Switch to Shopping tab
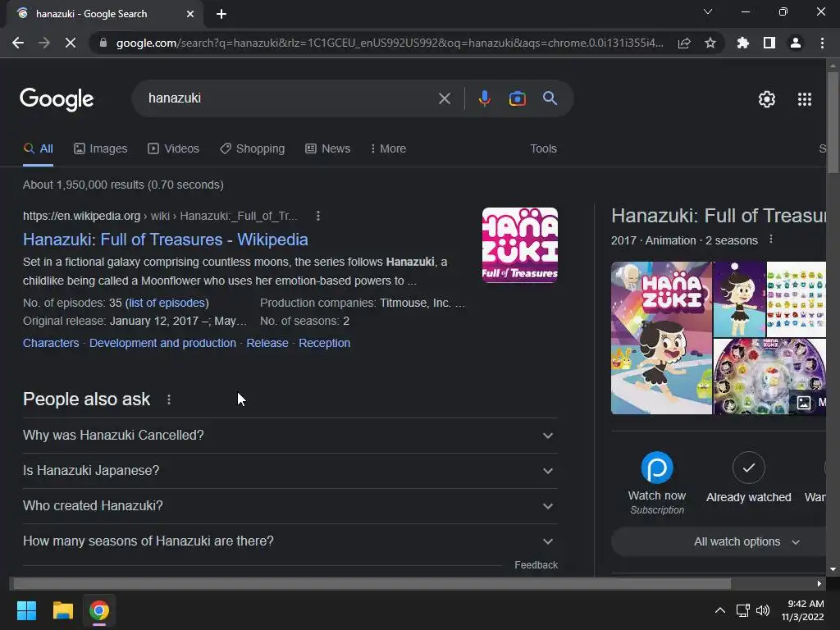The width and height of the screenshot is (840, 630). (x=253, y=149)
